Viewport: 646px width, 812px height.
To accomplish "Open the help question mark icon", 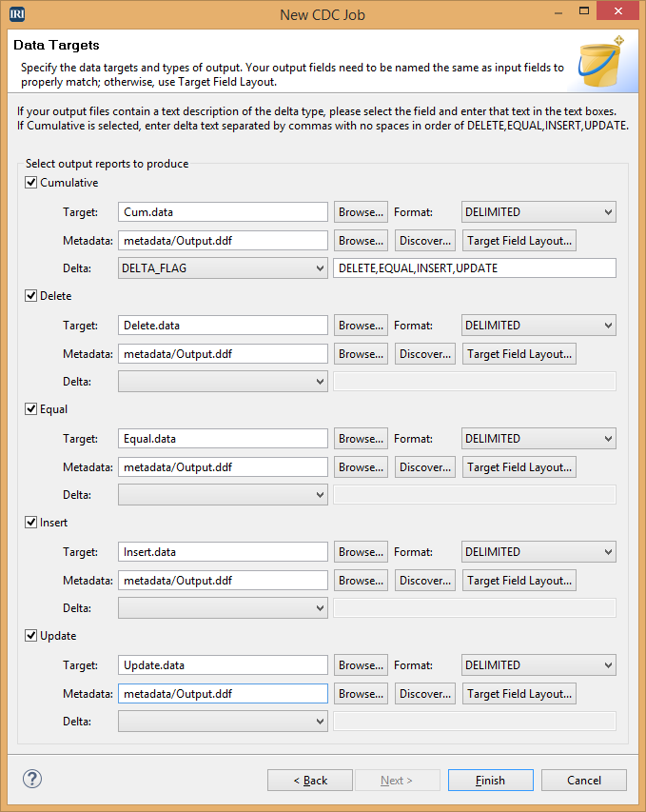I will point(32,779).
